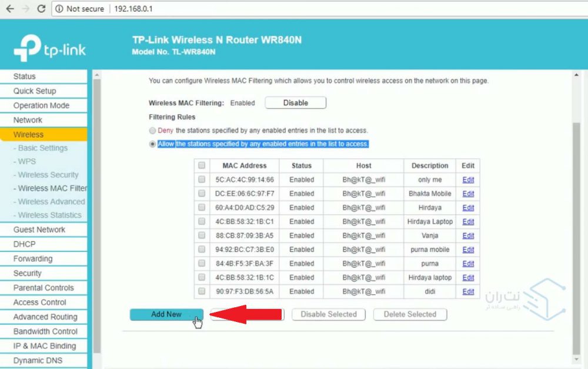Screen dimensions: 588x369
Task: Expand the Guest Network menu
Action: coord(39,230)
